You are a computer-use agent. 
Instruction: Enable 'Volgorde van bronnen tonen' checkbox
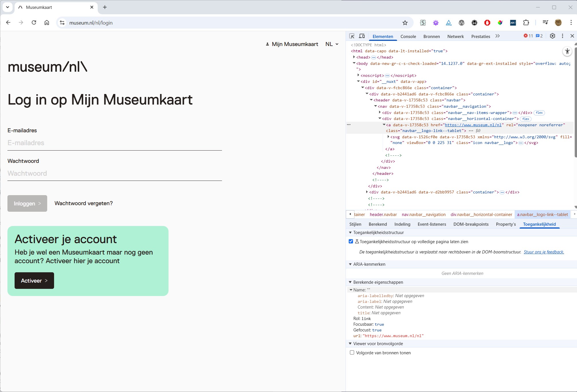point(352,353)
